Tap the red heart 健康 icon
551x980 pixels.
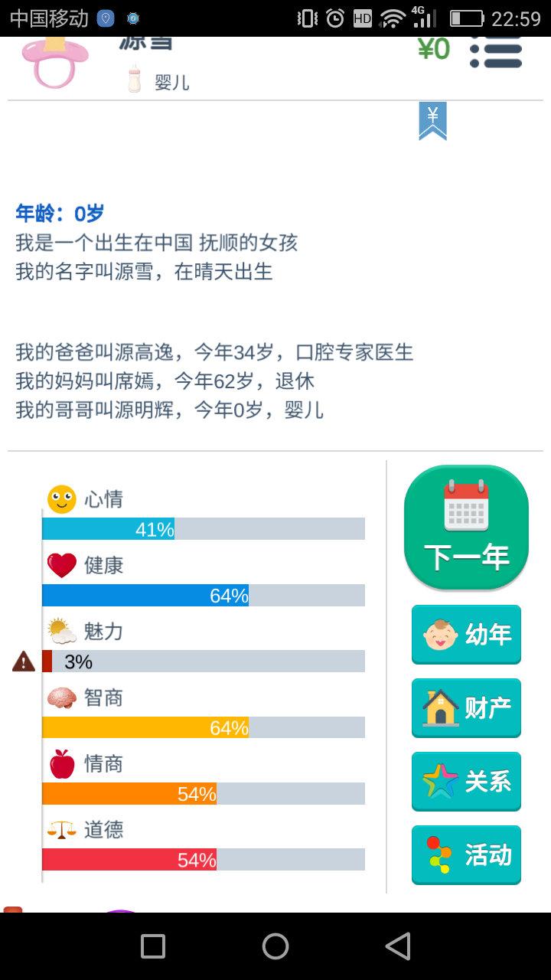pos(62,566)
